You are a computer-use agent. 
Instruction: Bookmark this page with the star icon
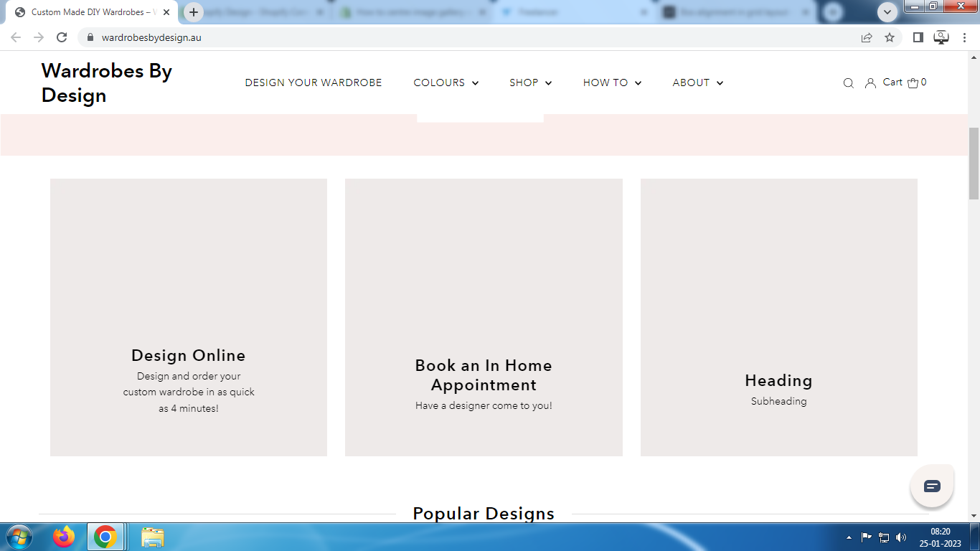(x=890, y=37)
